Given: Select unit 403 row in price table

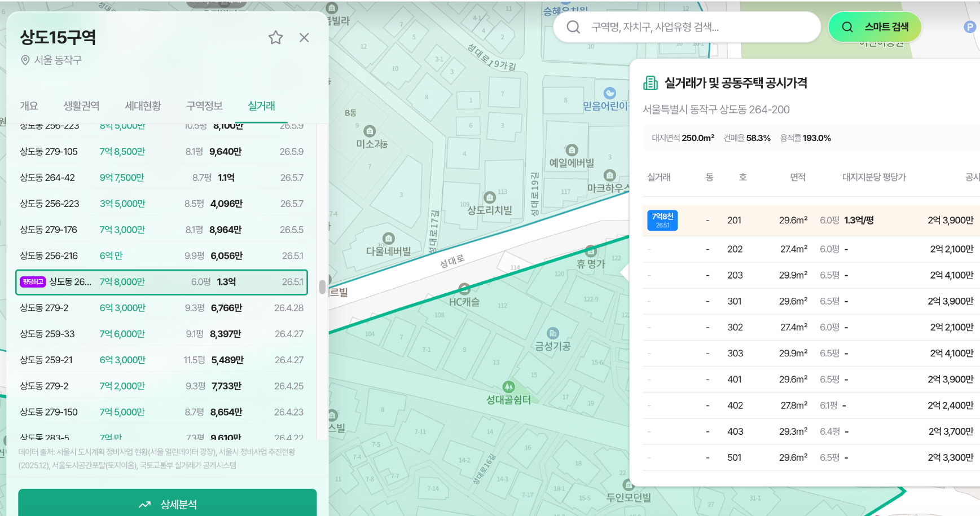Looking at the screenshot, I should [811, 431].
